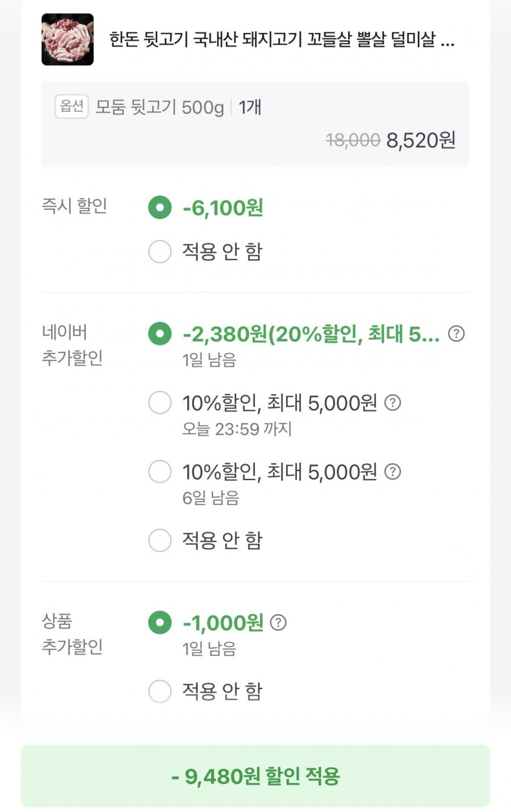Tap help icon beside 6일 남음 coupon
The width and height of the screenshot is (511, 812).
(x=393, y=472)
